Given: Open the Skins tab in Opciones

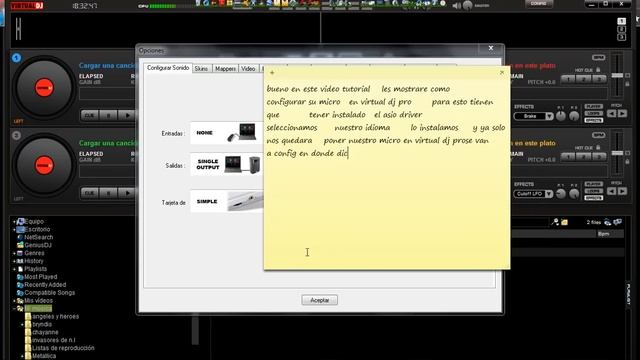Looking at the screenshot, I should pyautogui.click(x=201, y=69).
